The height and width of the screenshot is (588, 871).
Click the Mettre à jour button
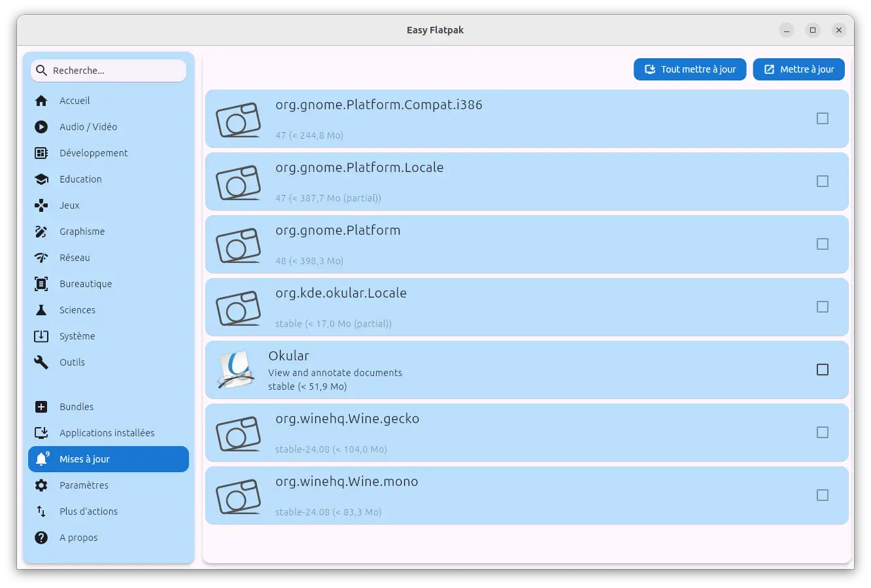[x=798, y=69]
